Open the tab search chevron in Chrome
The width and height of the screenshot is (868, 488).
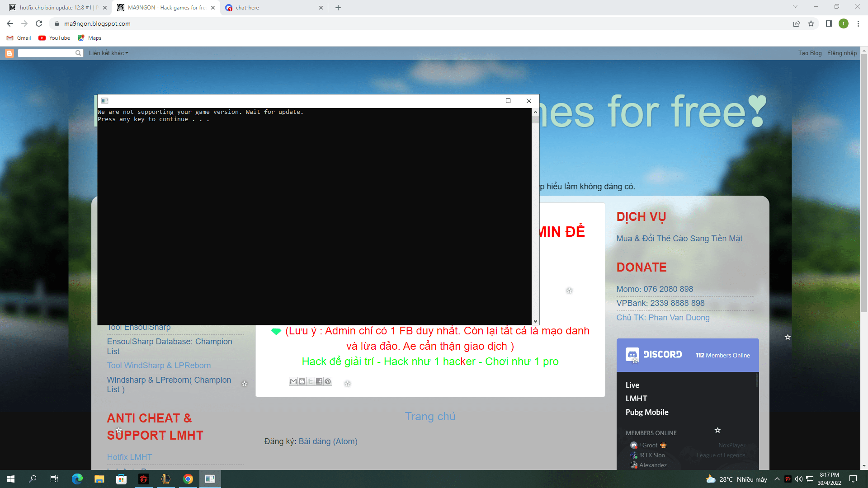[795, 6]
